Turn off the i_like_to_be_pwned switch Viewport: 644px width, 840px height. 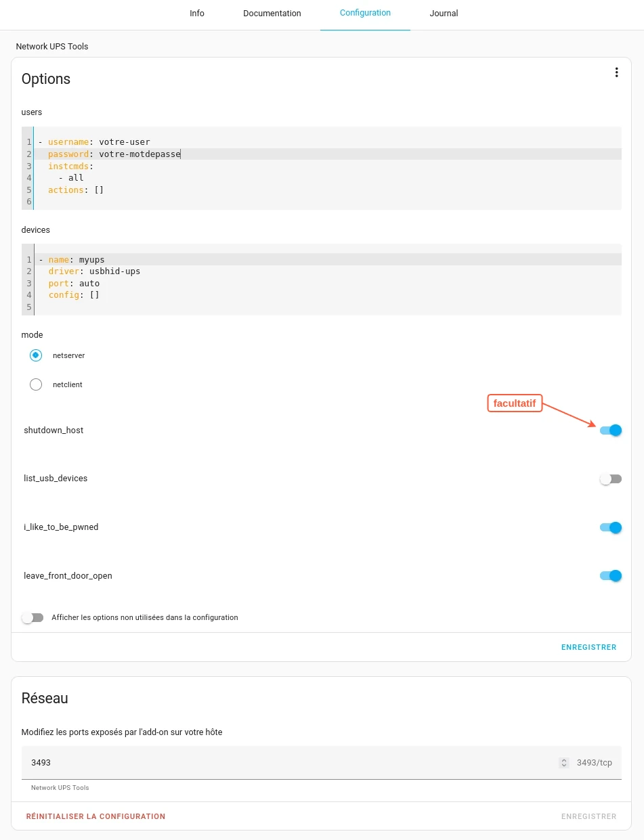(x=611, y=527)
